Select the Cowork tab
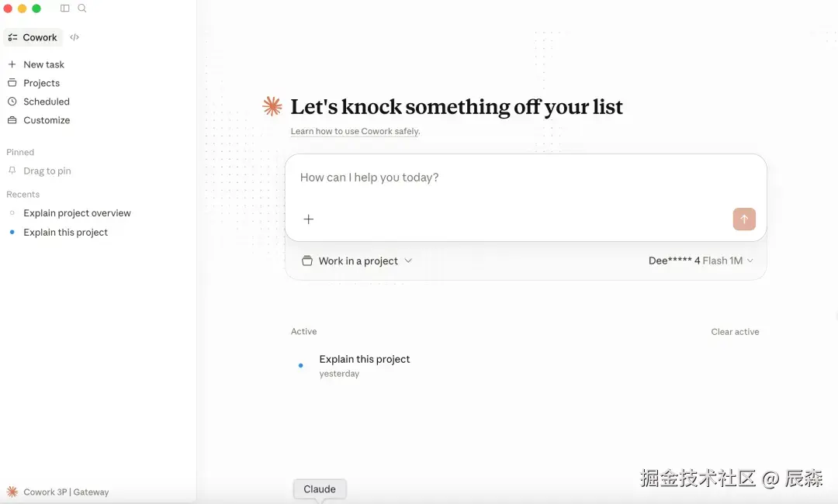The height and width of the screenshot is (504, 838). [33, 37]
